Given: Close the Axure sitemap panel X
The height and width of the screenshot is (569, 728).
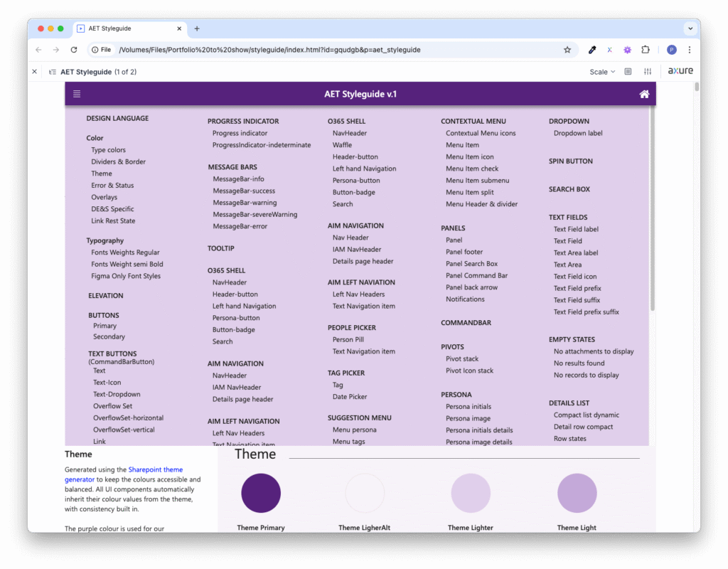Looking at the screenshot, I should [34, 72].
